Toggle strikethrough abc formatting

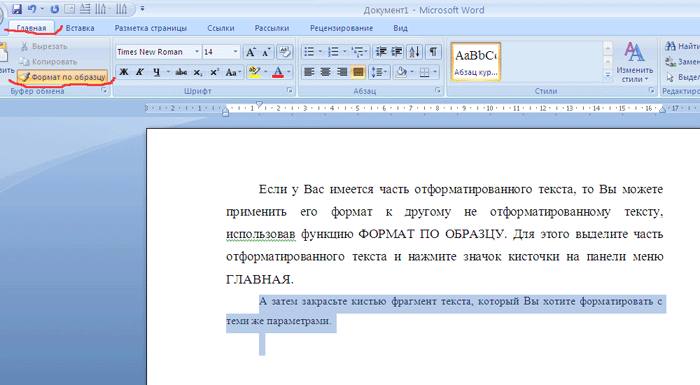(181, 72)
